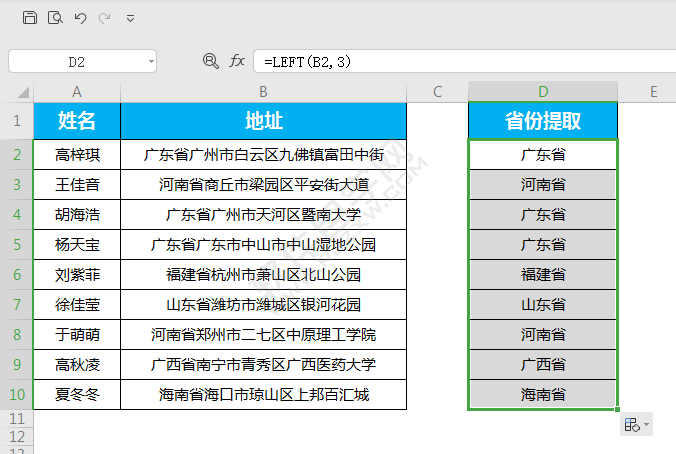The width and height of the screenshot is (676, 454).
Task: Click header cell 地址
Action: tap(263, 121)
